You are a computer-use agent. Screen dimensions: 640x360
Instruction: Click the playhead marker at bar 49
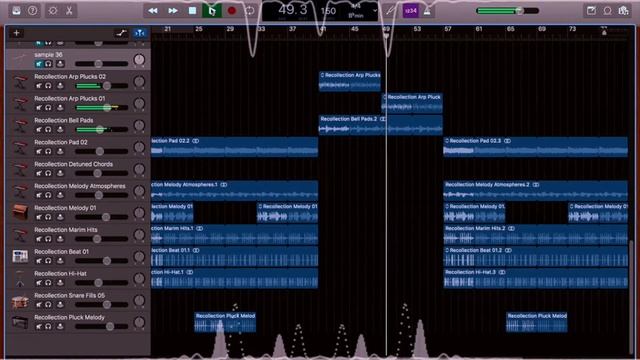click(386, 36)
